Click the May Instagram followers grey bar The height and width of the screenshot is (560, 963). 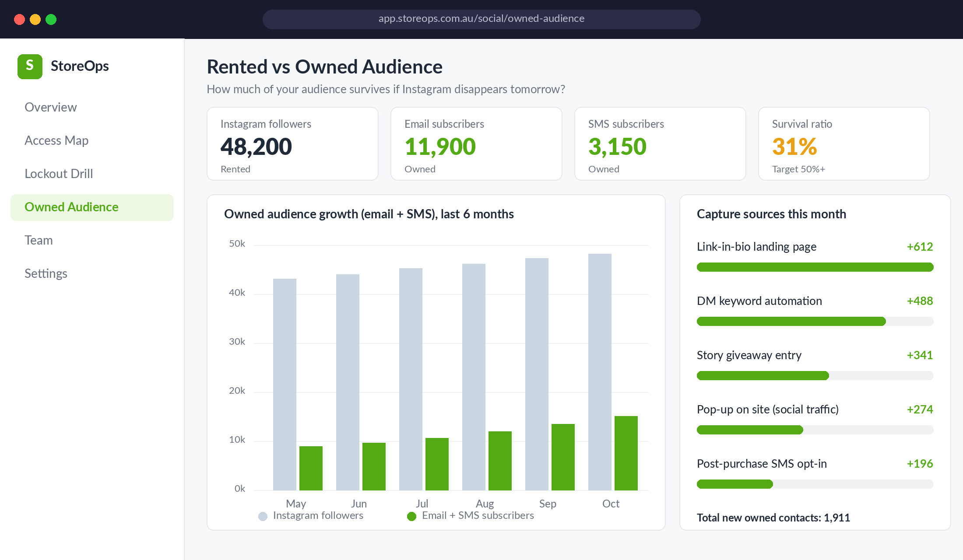point(285,385)
